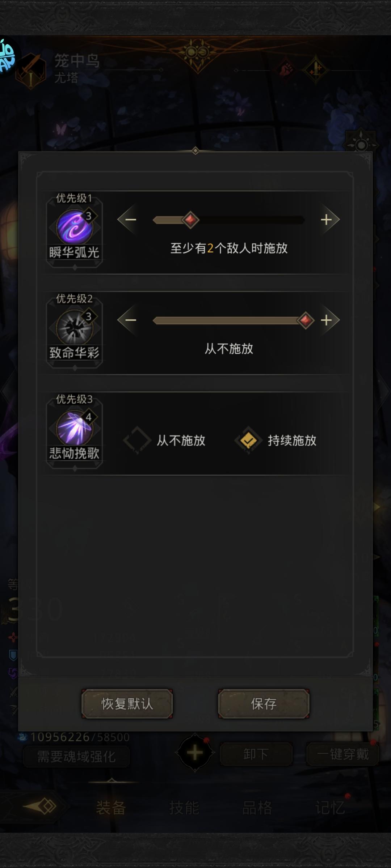Open the 品格 tab
The width and height of the screenshot is (391, 868).
pos(257,807)
